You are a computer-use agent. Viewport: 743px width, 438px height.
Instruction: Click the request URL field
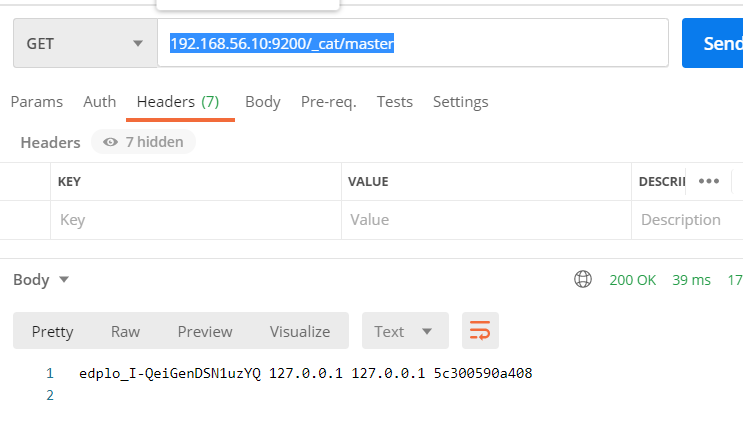(x=413, y=44)
